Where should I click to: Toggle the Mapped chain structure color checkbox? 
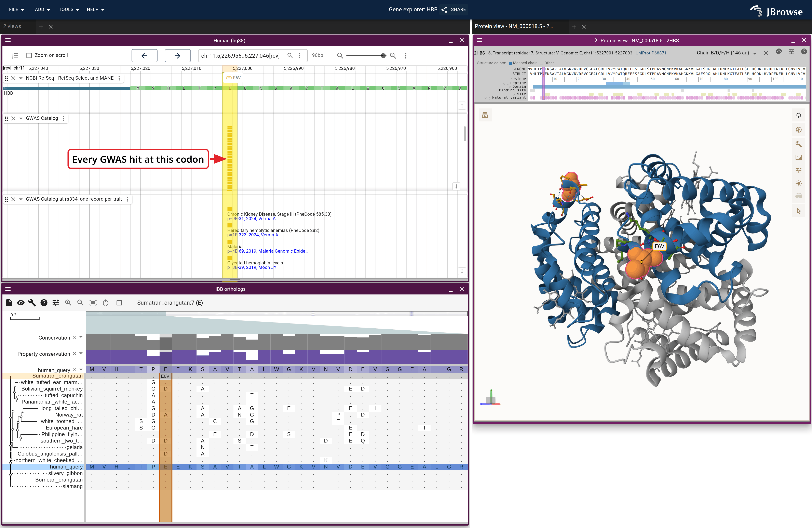pos(510,63)
